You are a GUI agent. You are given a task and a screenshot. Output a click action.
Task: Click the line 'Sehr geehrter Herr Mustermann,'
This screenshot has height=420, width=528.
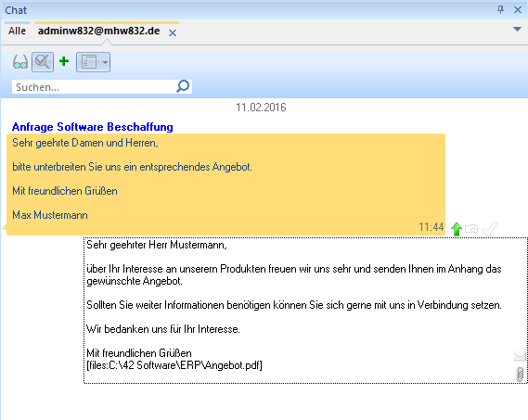pyautogui.click(x=157, y=245)
